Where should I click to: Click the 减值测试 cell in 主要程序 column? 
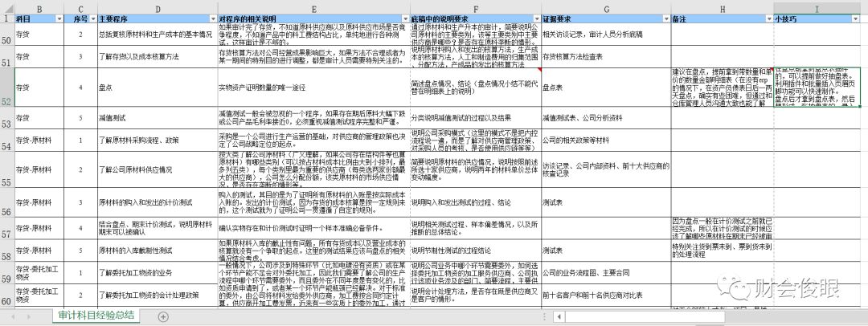pos(158,118)
